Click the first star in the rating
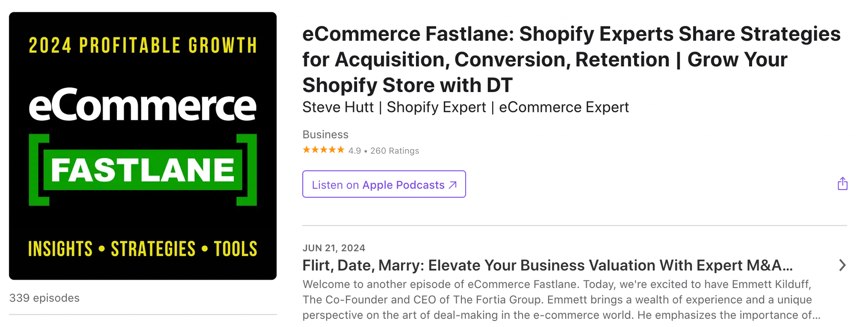The height and width of the screenshot is (327, 868). (x=306, y=150)
